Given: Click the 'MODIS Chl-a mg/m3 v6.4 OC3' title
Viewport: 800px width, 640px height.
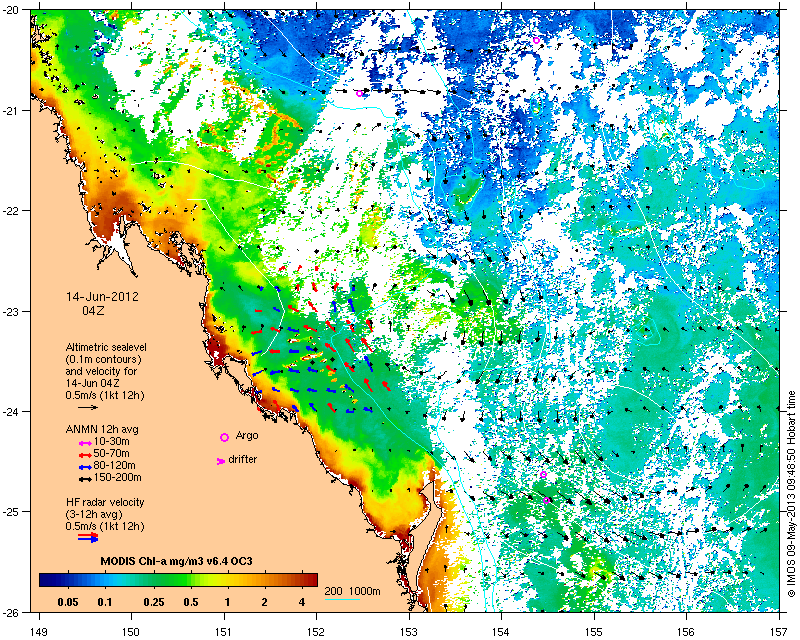Looking at the screenshot, I should click(x=177, y=561).
